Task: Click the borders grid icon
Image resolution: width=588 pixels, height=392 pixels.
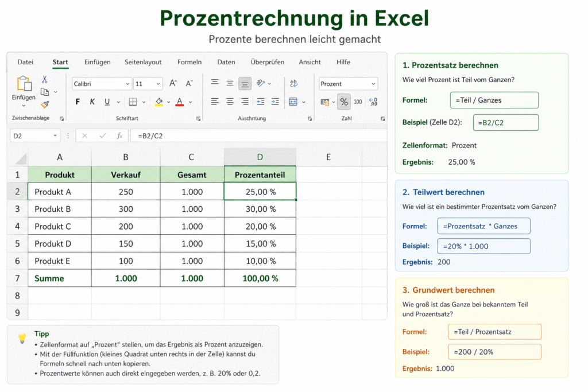Action: (133, 102)
